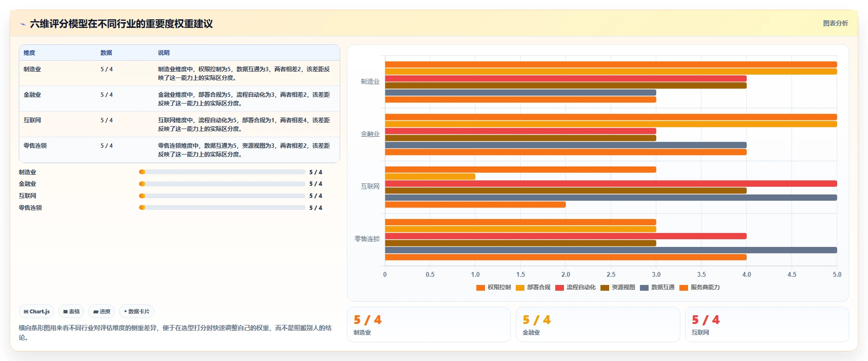
Task: Click the 零售连锁 progress bar
Action: (222, 208)
